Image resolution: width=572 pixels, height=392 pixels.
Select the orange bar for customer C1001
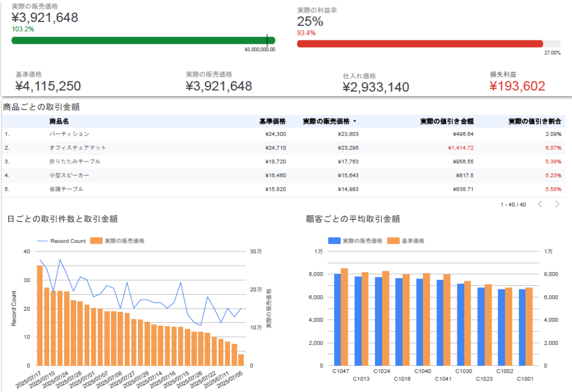click(x=529, y=326)
